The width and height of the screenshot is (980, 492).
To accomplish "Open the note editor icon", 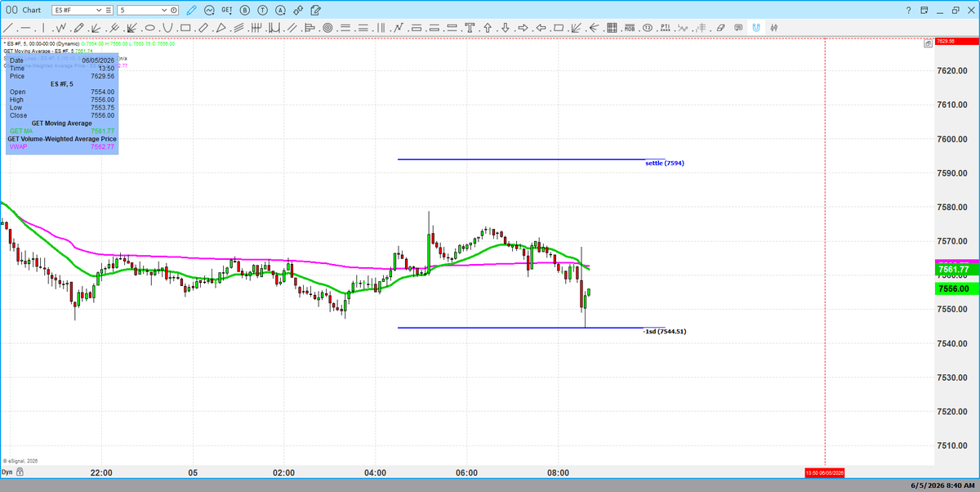I will pos(315,10).
